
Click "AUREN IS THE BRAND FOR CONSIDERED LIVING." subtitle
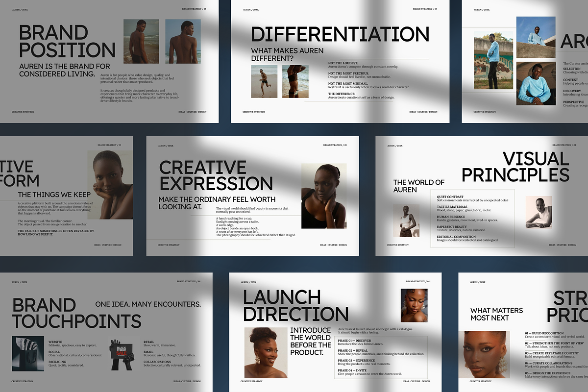tap(65, 70)
